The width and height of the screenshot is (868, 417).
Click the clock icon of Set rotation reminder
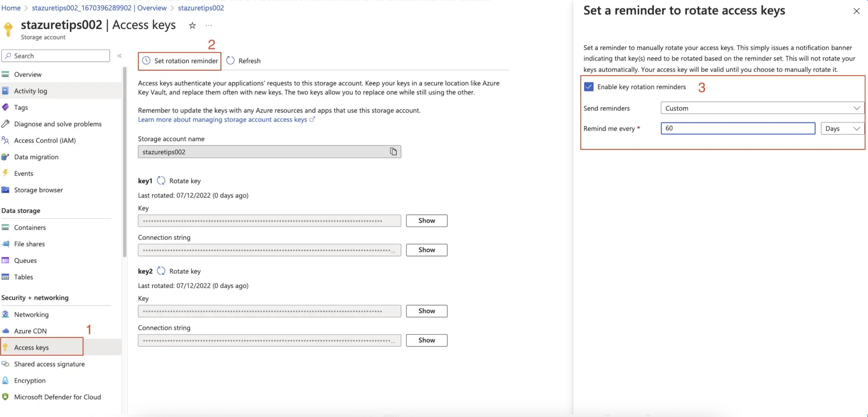(146, 61)
